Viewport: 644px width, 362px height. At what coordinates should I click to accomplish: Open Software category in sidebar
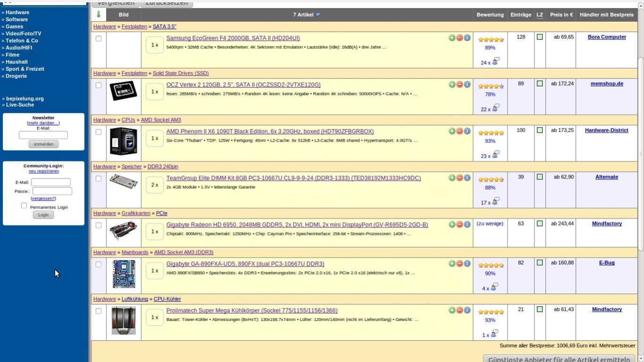coord(17,19)
